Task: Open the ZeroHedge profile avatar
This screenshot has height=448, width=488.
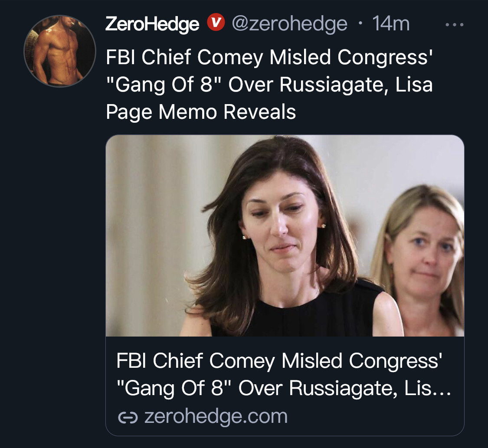Action: click(x=60, y=51)
